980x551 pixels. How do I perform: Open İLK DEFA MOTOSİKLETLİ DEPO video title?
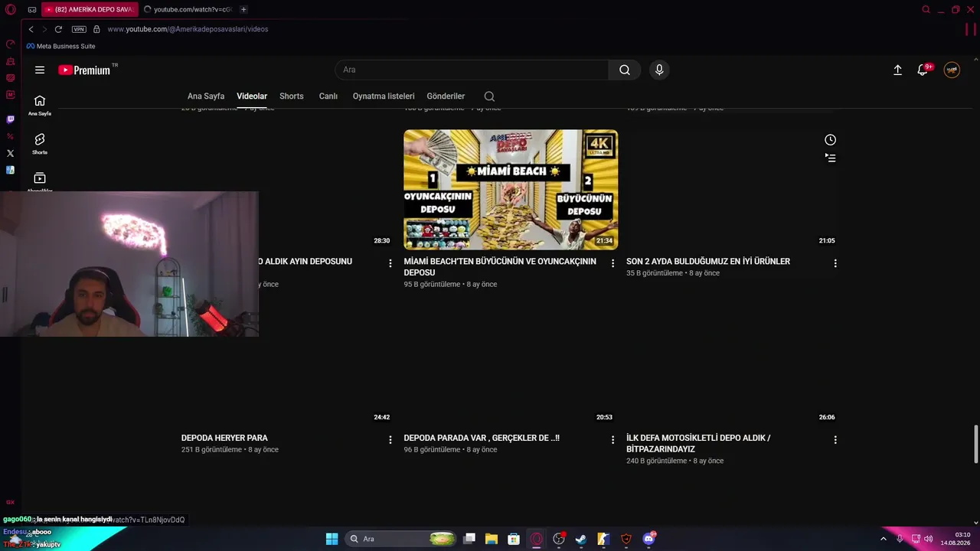(698, 444)
